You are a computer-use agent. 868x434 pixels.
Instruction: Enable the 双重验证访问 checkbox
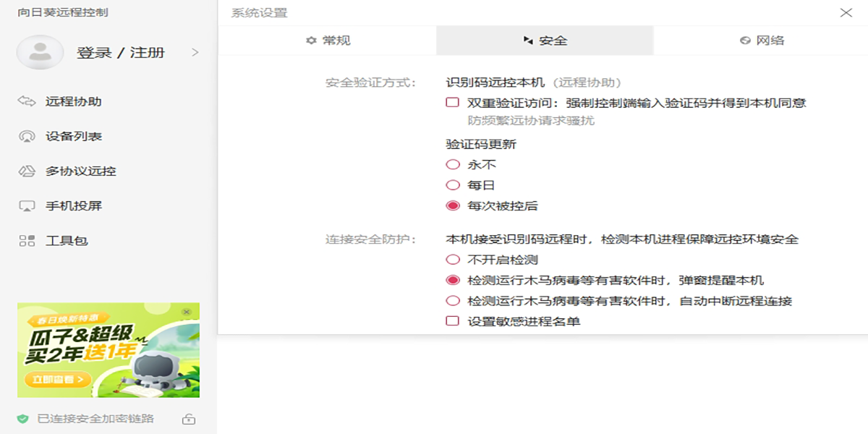(x=453, y=103)
